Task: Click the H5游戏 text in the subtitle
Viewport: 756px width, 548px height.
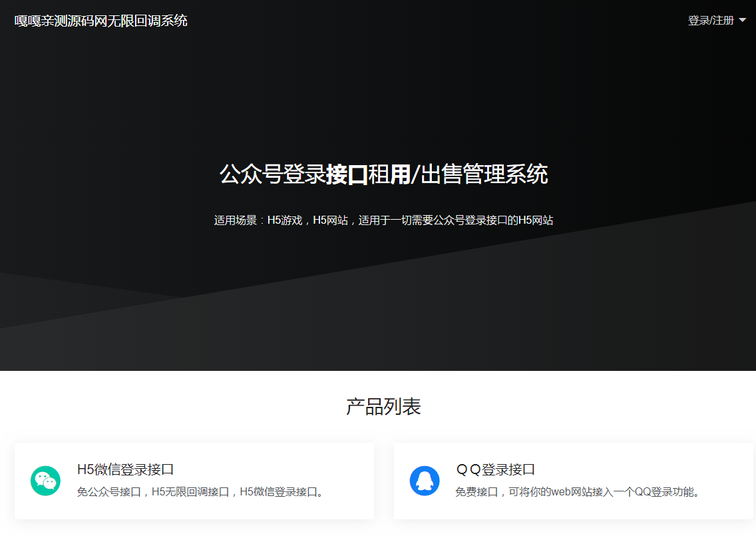Action: tap(284, 220)
